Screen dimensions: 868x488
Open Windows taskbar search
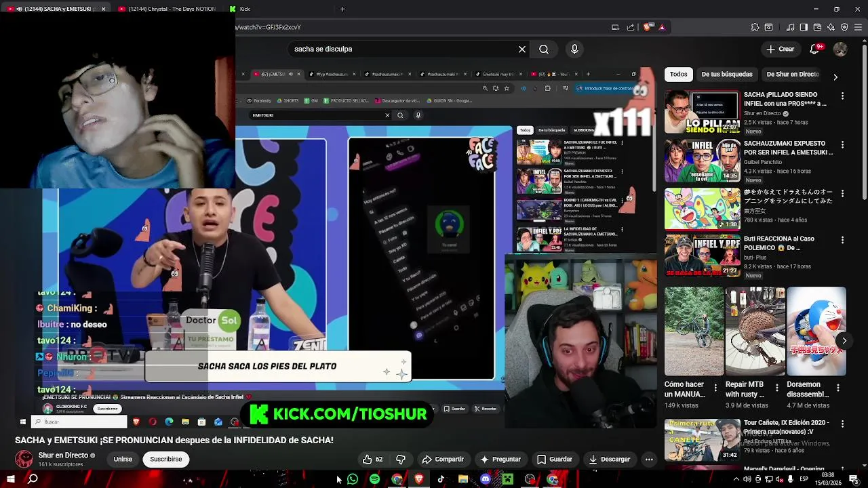33,479
